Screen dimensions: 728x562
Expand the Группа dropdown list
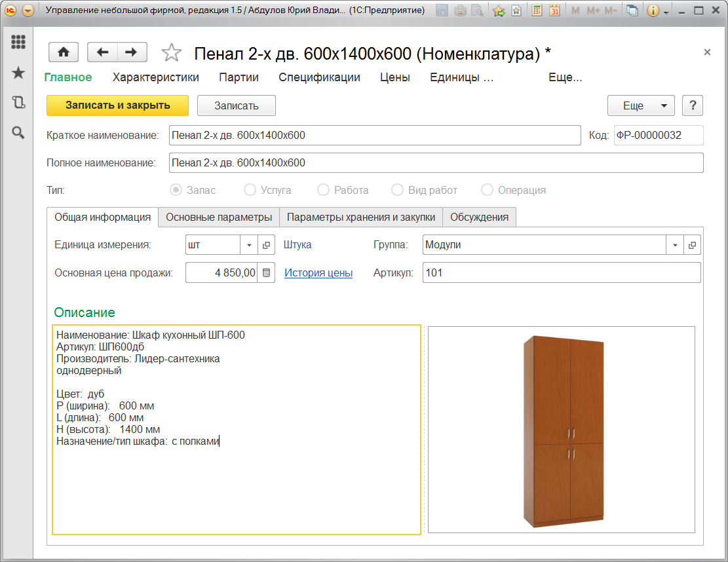pyautogui.click(x=675, y=245)
